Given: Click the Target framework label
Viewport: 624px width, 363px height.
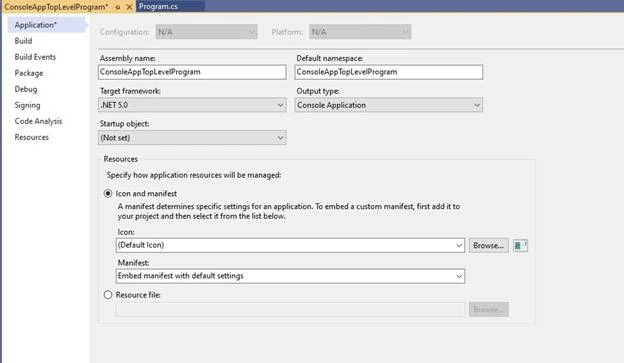Looking at the screenshot, I should (130, 91).
